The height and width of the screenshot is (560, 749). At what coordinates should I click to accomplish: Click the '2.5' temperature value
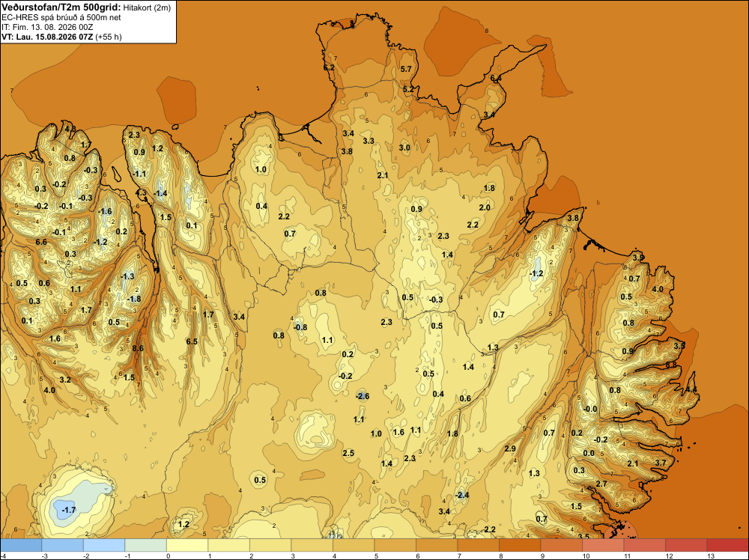[348, 453]
